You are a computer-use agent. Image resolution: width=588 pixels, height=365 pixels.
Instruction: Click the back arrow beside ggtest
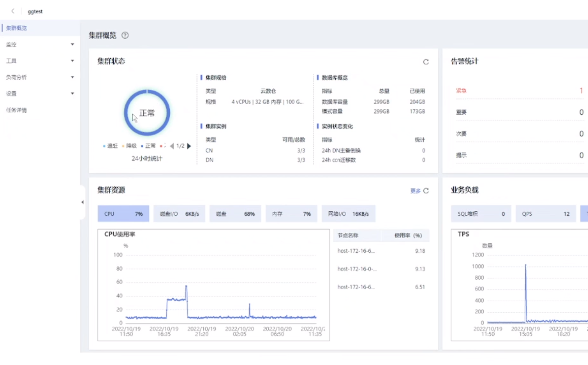pos(13,11)
